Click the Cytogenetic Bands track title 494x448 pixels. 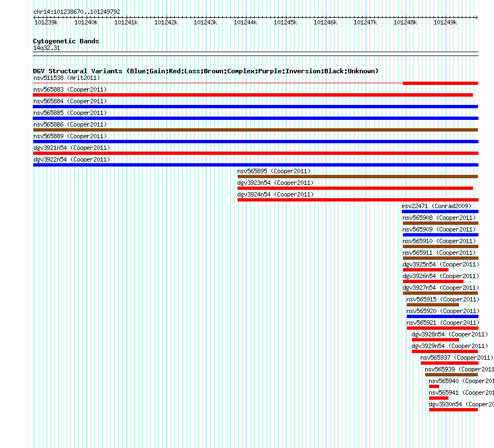pyautogui.click(x=66, y=41)
